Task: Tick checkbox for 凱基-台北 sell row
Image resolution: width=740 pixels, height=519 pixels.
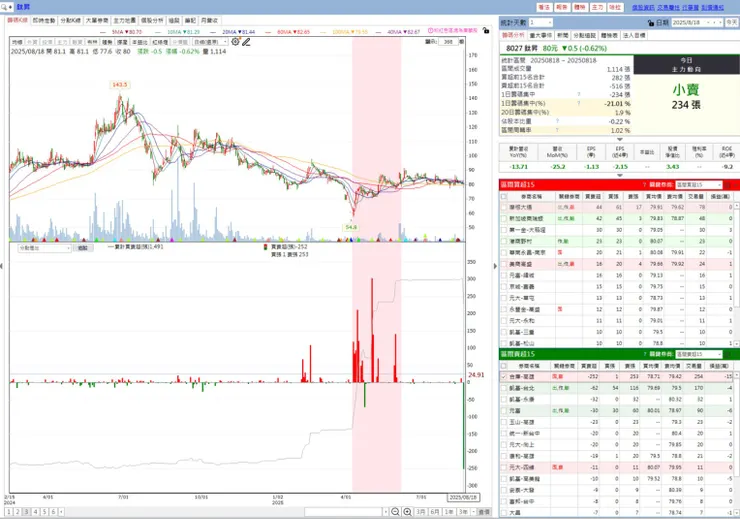Action: [504, 388]
